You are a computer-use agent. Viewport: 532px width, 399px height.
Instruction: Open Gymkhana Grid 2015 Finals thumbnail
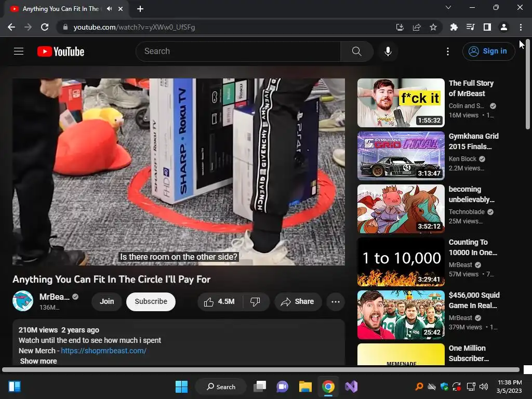click(401, 156)
